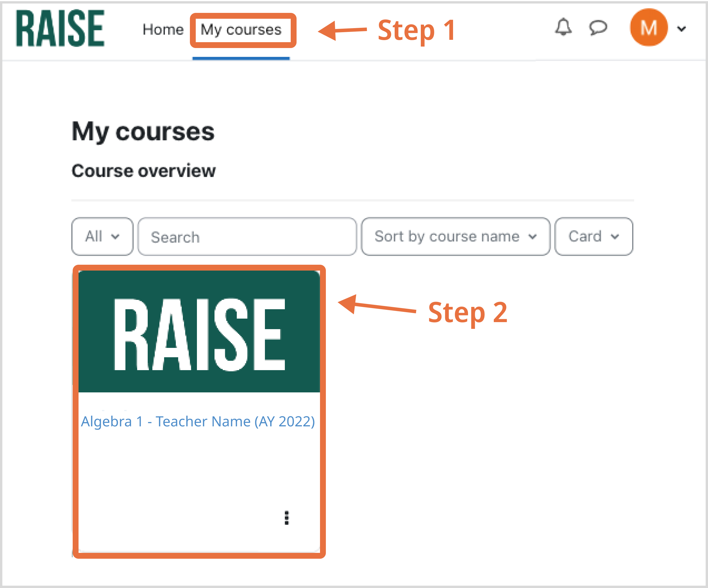Screen dimensions: 708x588
Task: Open the Sort by course name dropdown
Action: [455, 237]
